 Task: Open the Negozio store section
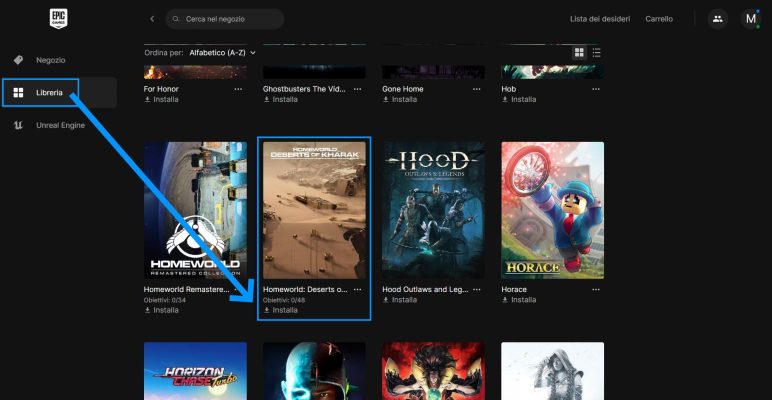[x=50, y=60]
